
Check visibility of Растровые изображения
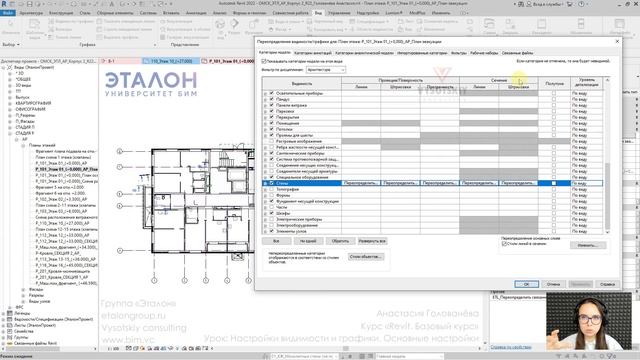click(x=272, y=141)
